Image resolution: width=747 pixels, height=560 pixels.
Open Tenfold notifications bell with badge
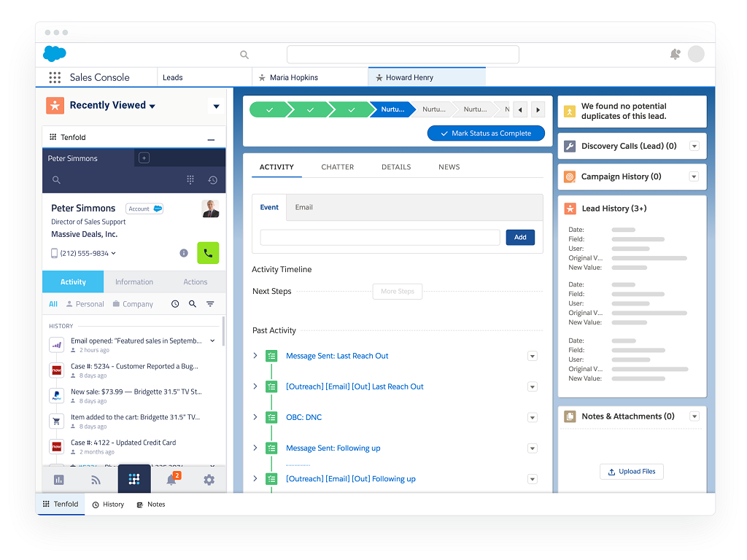pos(171,479)
